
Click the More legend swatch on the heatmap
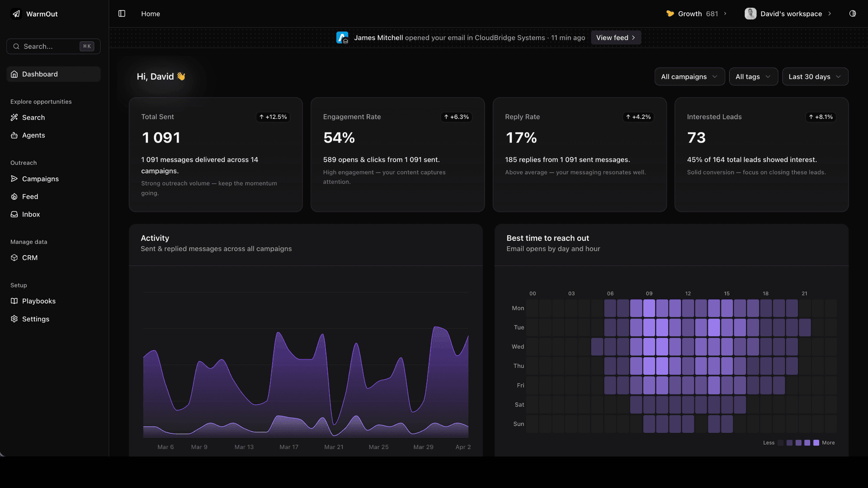pyautogui.click(x=816, y=443)
